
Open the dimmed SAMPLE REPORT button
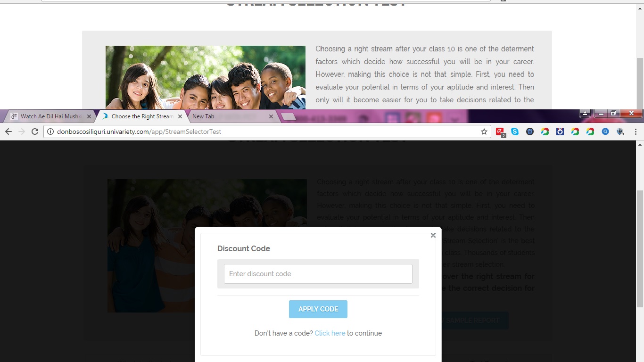[472, 321]
